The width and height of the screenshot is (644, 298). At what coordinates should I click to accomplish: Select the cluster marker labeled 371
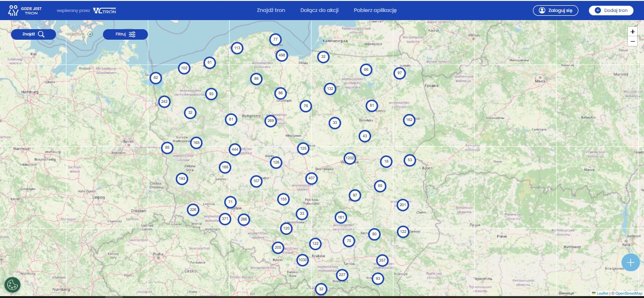[x=225, y=219]
